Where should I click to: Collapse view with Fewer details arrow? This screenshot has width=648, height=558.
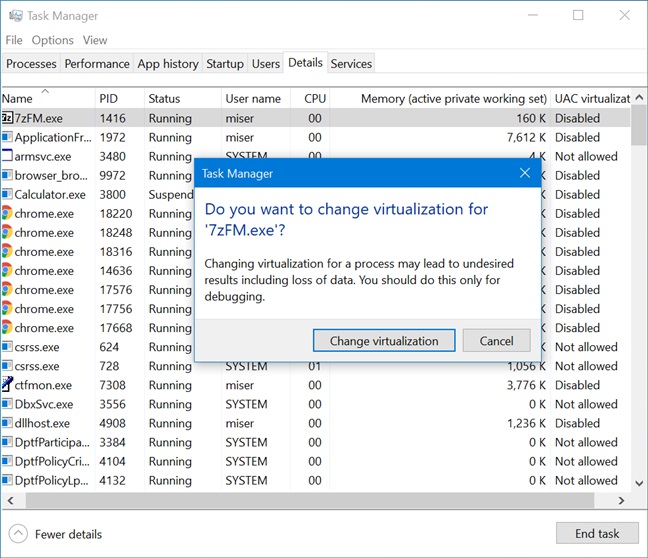pyautogui.click(x=18, y=534)
